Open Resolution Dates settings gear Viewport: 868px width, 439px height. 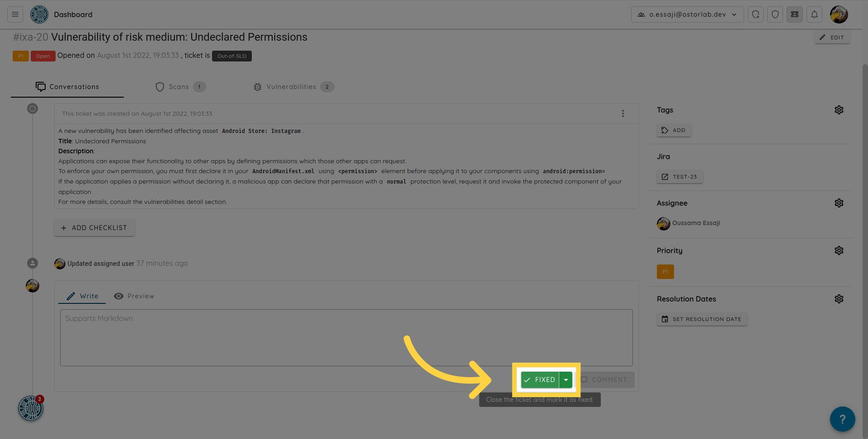839,299
